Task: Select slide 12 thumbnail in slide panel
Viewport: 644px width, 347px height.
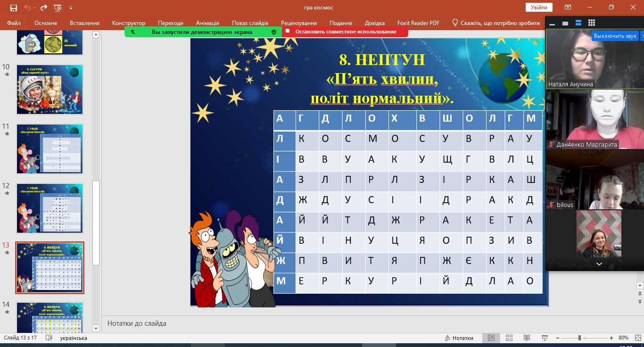Action: (x=50, y=208)
